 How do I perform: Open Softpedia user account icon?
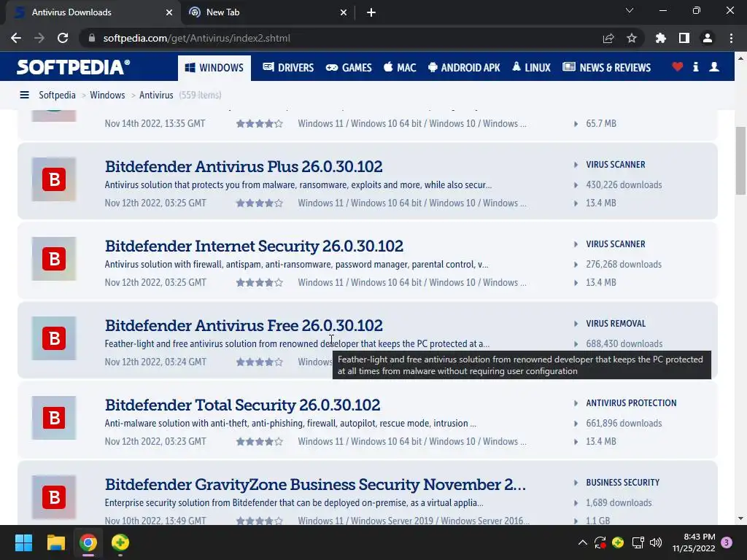point(714,67)
